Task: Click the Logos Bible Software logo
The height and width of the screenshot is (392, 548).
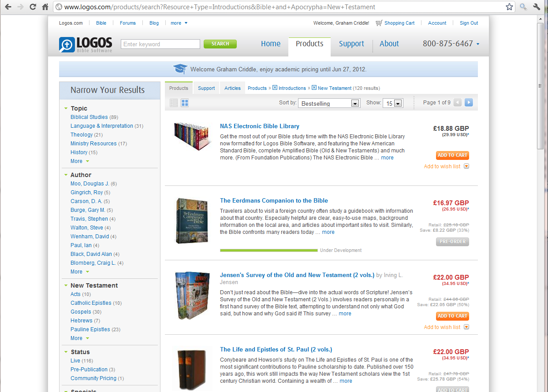Action: (x=86, y=44)
